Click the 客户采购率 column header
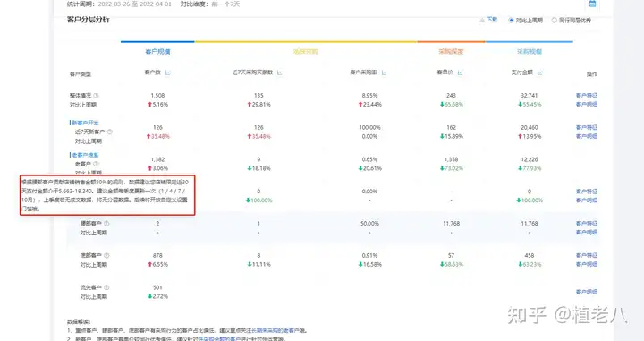Viewport: 644px width, 341px height. click(x=363, y=72)
